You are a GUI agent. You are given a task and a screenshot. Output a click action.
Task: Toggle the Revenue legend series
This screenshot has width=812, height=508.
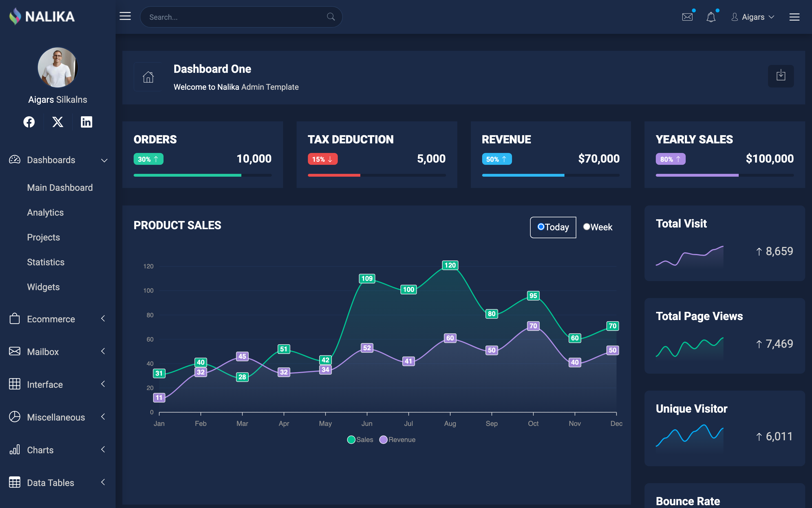coord(397,439)
